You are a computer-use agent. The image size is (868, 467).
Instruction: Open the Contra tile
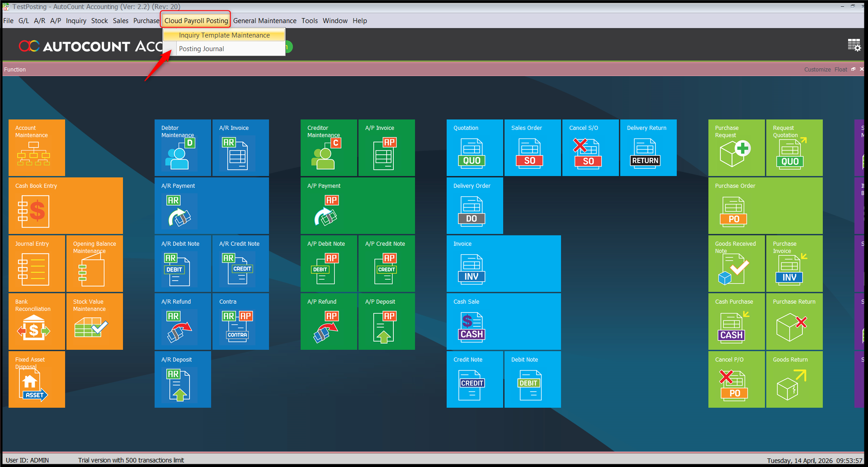point(241,321)
